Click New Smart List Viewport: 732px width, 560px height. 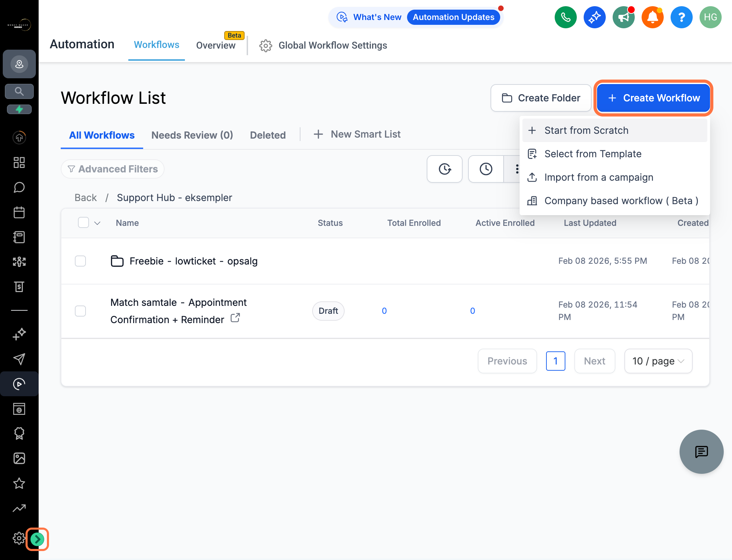coord(357,134)
